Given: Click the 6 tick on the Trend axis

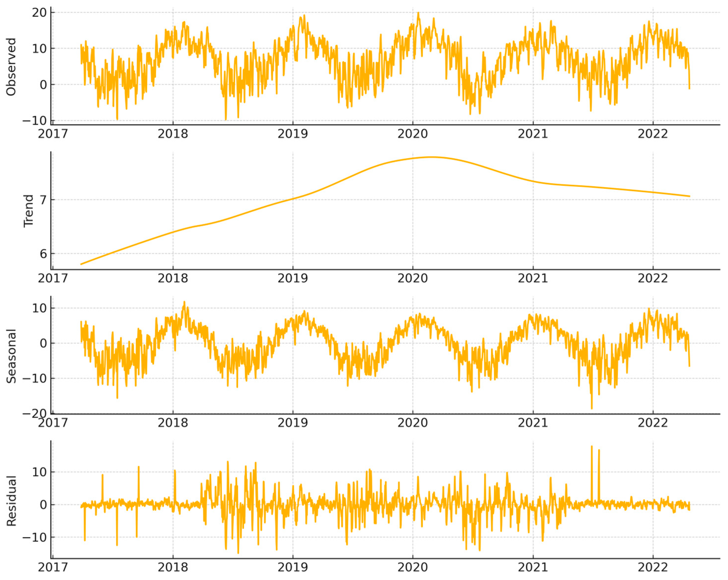Looking at the screenshot, I should tap(43, 254).
